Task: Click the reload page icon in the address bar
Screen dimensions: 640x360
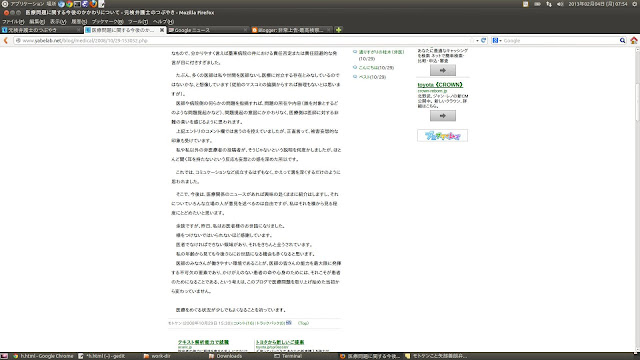Action: 484,40
